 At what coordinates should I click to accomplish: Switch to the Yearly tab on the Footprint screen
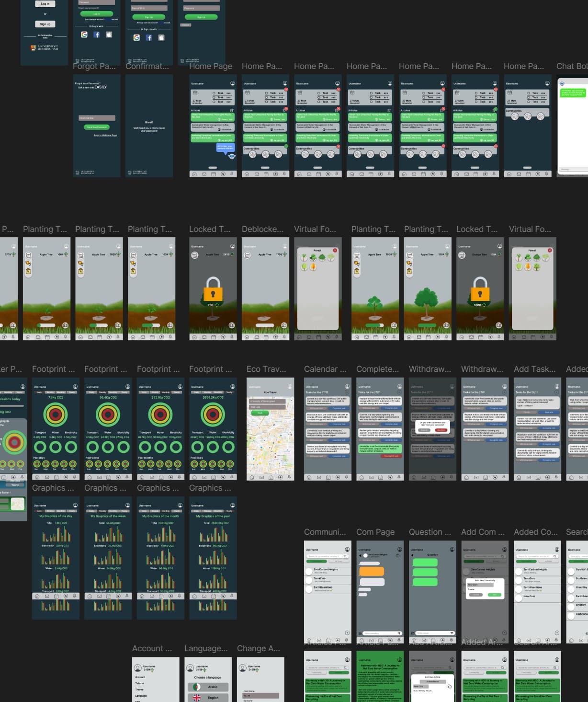tap(73, 392)
